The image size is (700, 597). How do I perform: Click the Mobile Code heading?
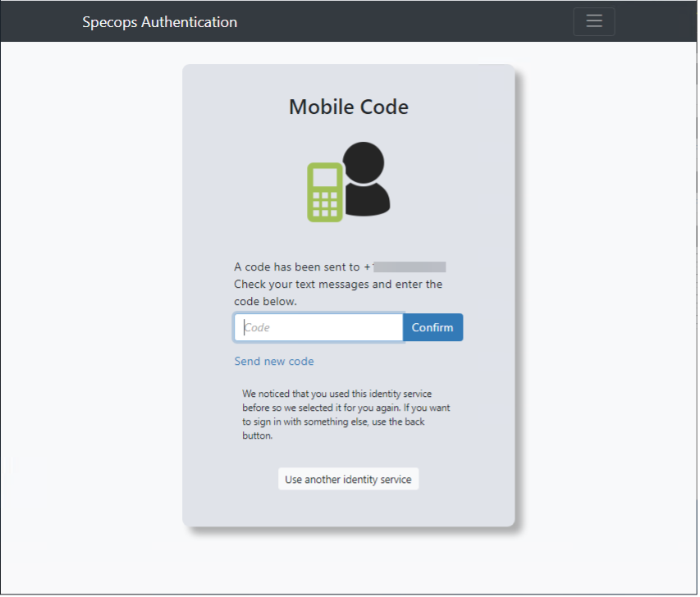[348, 107]
